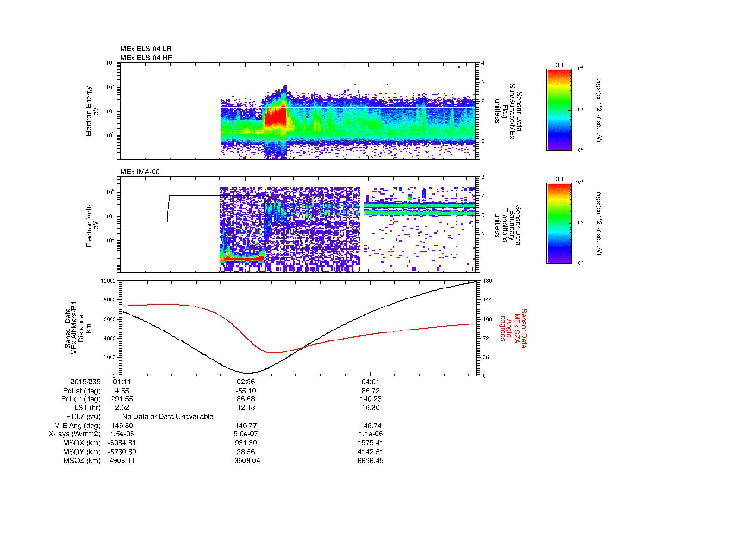Click 'No Data or Data Unavailable' text

pyautogui.click(x=168, y=417)
